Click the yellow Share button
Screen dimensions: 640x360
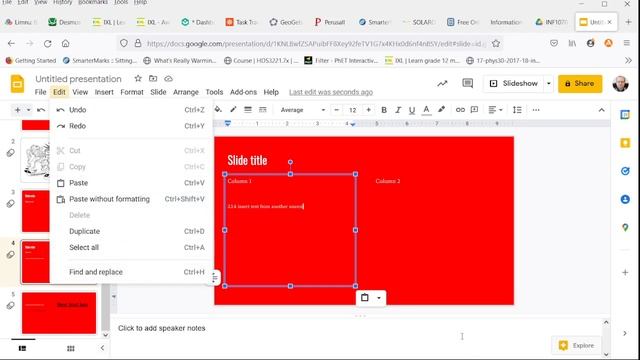click(x=580, y=84)
